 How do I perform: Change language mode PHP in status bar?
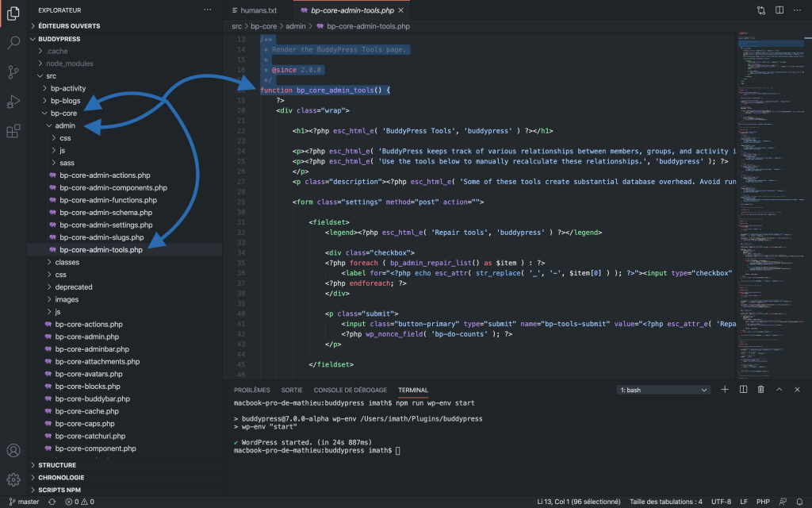764,502
